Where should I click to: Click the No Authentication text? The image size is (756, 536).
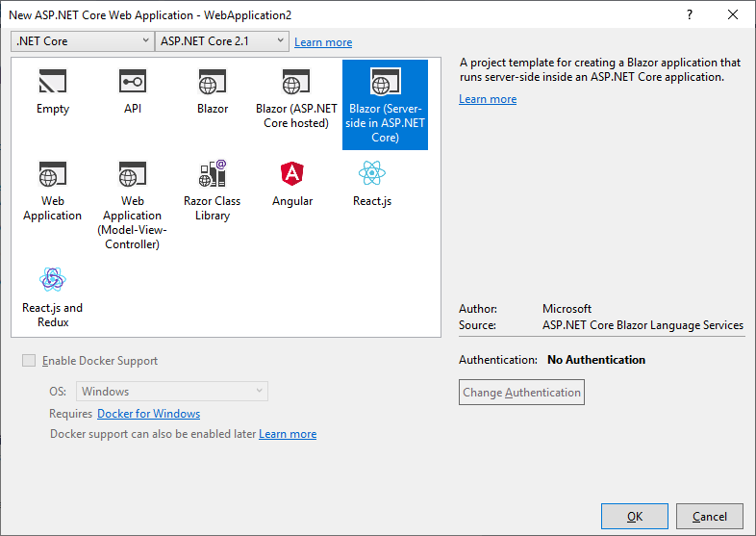click(596, 360)
